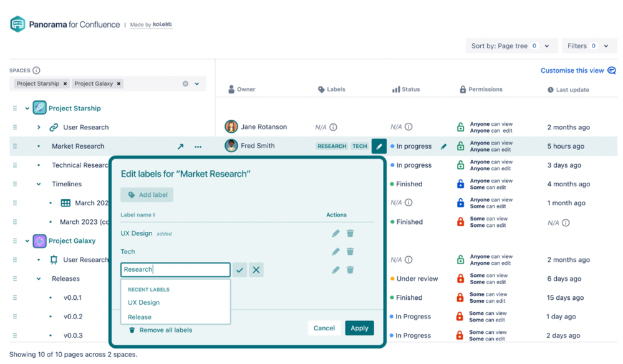Click the status N/A info icon for Jane Rotanson
This screenshot has height=364, width=623.
pos(408,127)
